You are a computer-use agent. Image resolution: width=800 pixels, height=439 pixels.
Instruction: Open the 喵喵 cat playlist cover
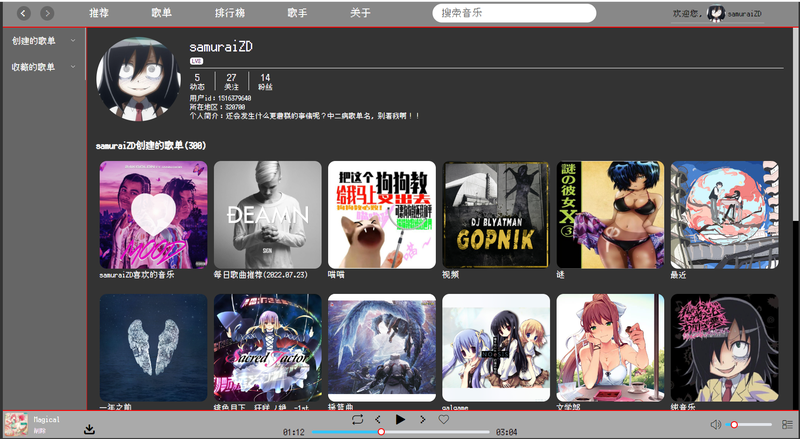382,215
